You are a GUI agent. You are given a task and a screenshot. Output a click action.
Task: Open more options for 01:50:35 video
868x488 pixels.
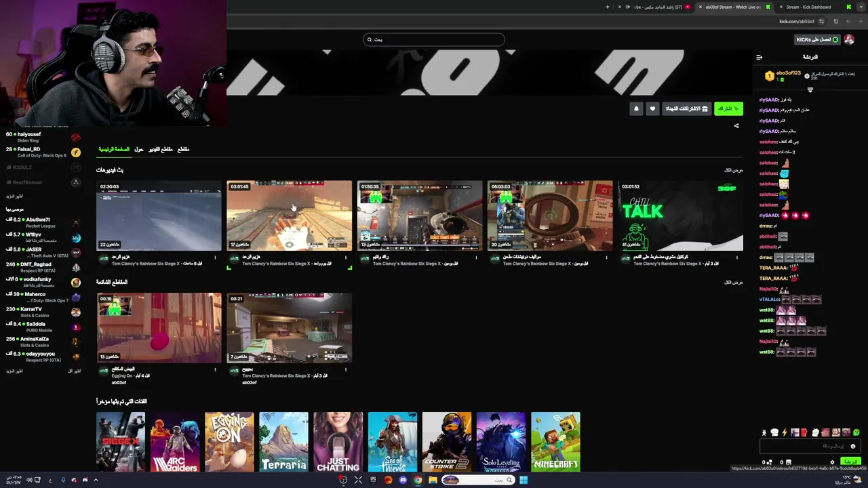tap(475, 258)
